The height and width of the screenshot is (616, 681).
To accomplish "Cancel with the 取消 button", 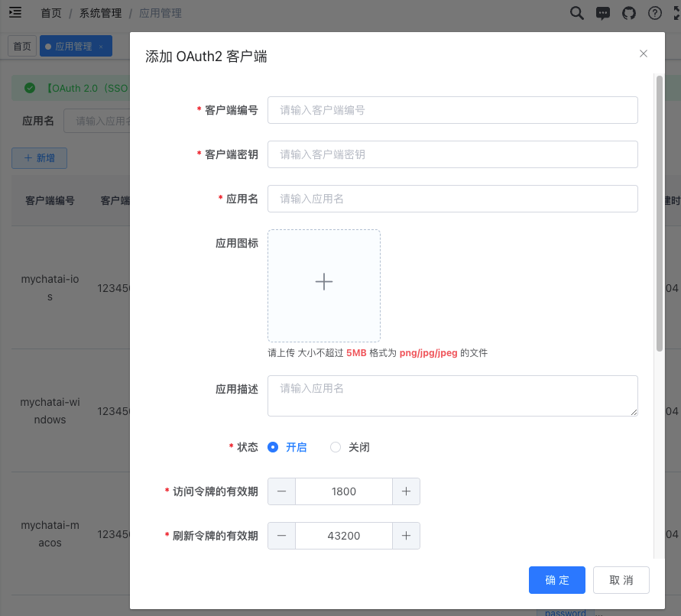I will pyautogui.click(x=621, y=580).
